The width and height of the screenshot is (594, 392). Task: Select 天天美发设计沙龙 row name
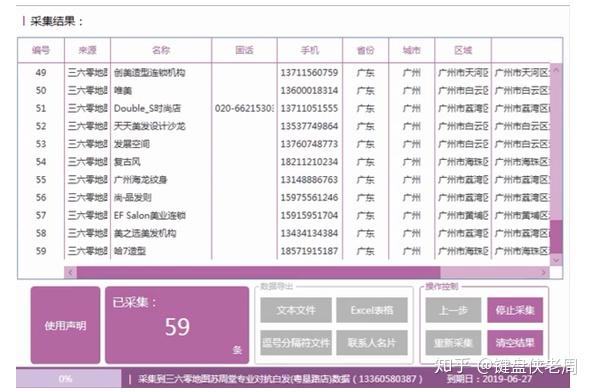click(x=150, y=126)
